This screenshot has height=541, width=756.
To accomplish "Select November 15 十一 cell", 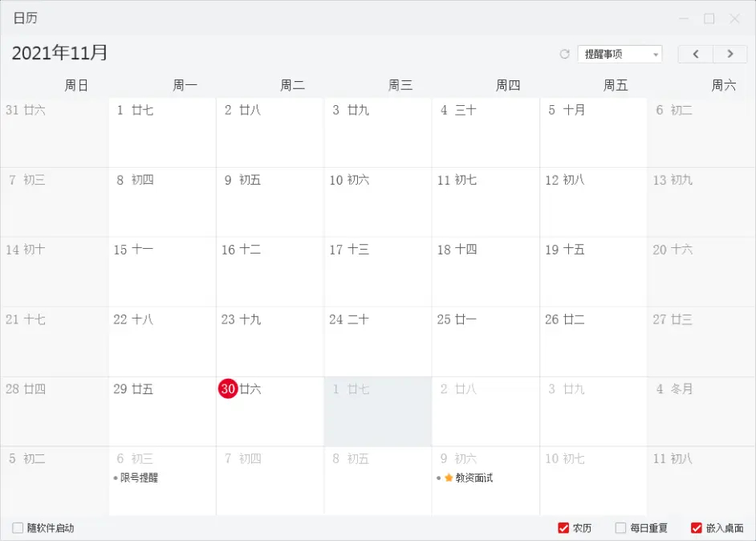I will [x=162, y=271].
